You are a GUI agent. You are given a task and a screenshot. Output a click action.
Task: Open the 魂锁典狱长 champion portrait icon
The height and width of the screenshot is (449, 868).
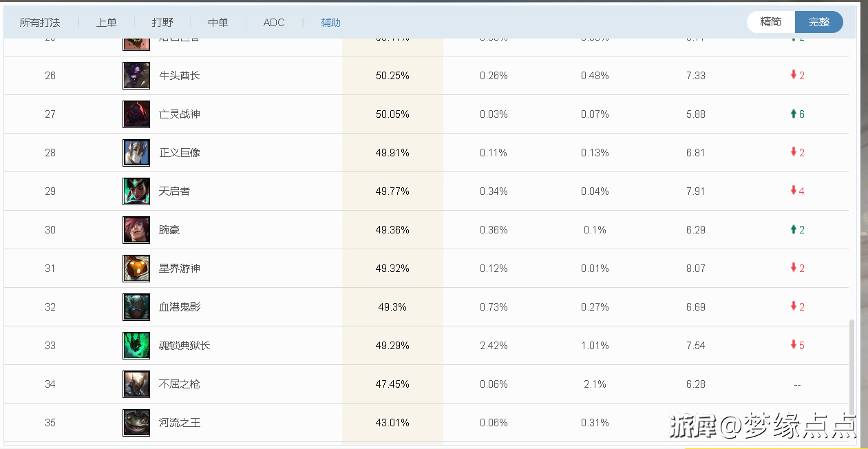136,346
